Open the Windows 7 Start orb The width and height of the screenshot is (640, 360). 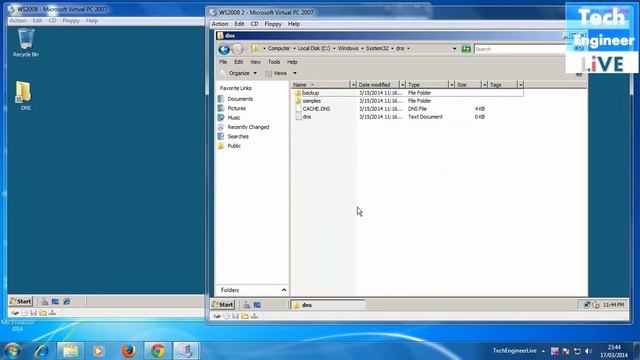tap(12, 351)
